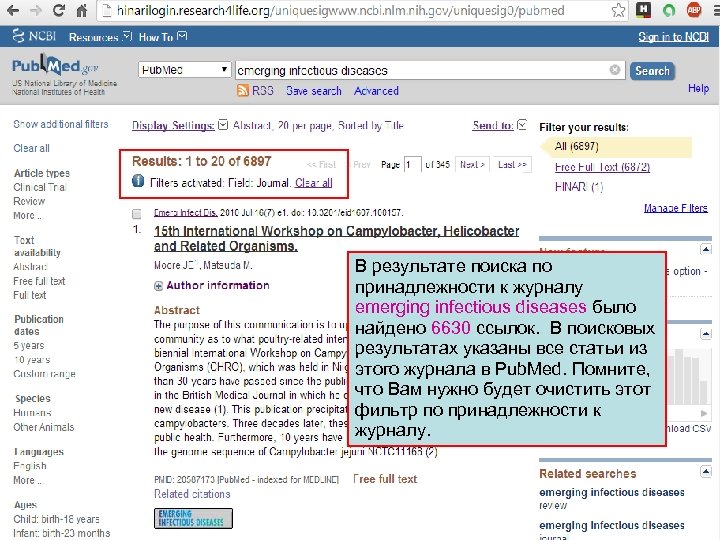The width and height of the screenshot is (720, 540).
Task: Open Manage Filters link
Action: pyautogui.click(x=675, y=208)
